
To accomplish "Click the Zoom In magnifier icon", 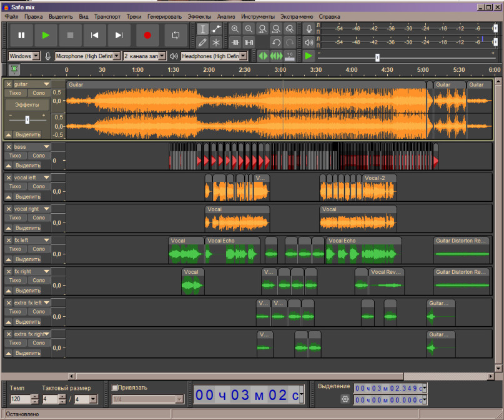I will tap(235, 29).
